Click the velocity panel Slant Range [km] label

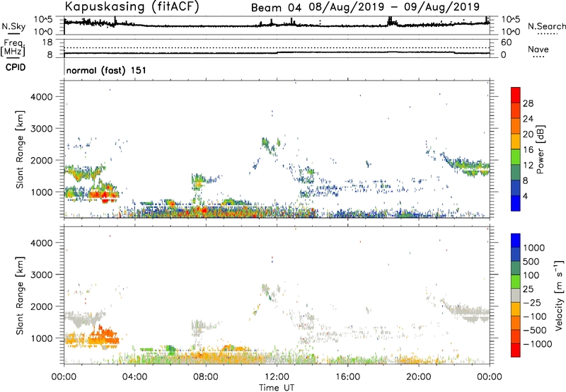[20, 295]
